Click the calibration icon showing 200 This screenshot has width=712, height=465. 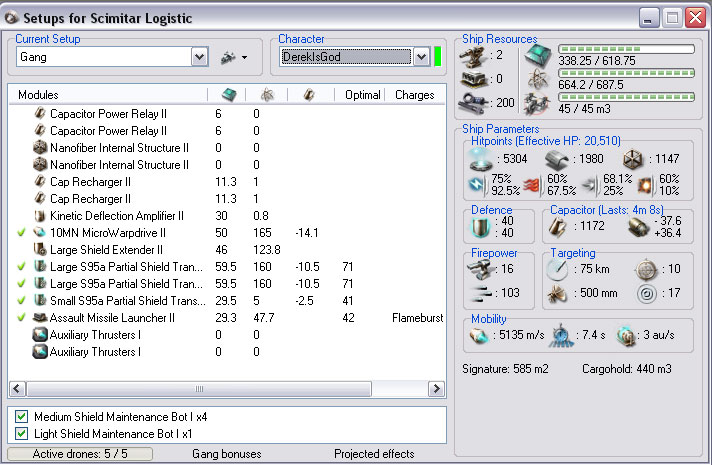(x=474, y=103)
